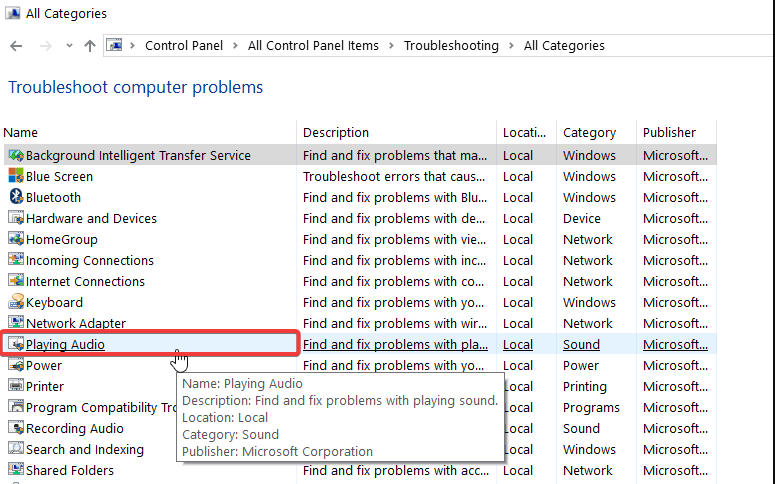Click the Bluetooth troubleshooter icon
775x484 pixels.
click(15, 197)
